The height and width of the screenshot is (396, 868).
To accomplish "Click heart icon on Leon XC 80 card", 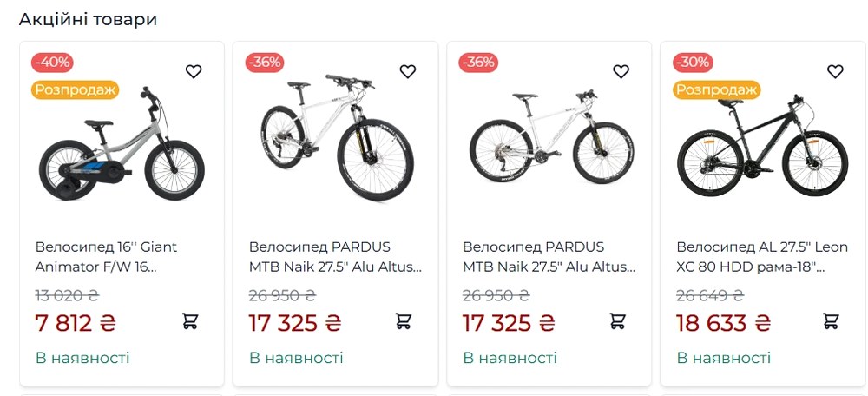I will [x=835, y=71].
